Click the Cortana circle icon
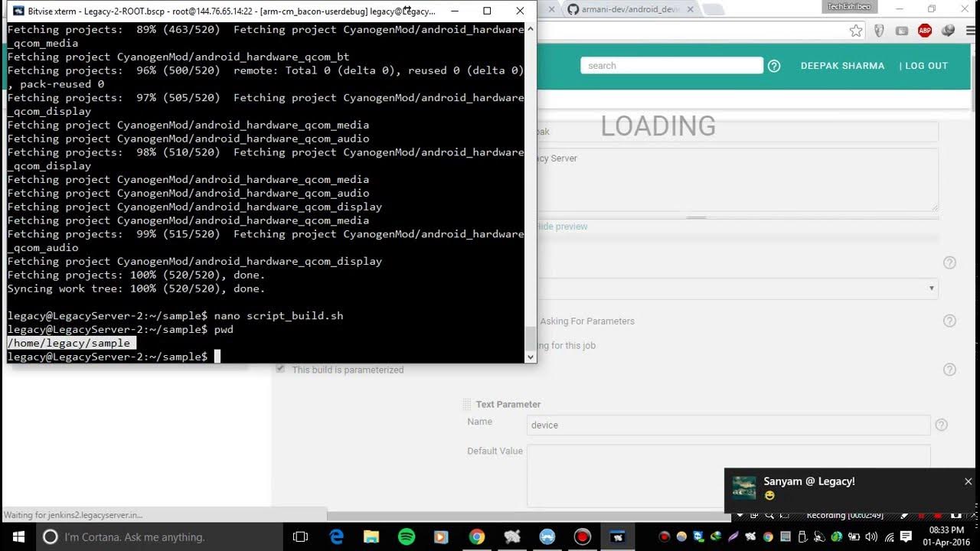Viewport: 980px width, 551px height. click(51, 537)
